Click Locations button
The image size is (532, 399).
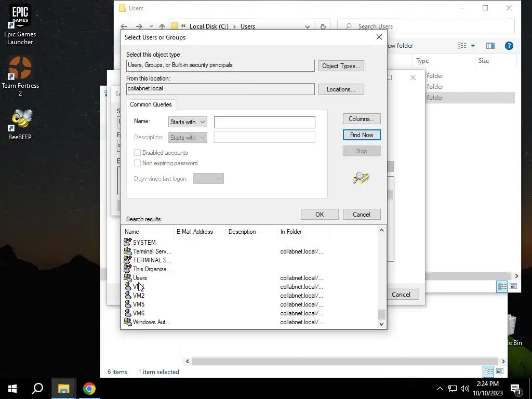(341, 89)
